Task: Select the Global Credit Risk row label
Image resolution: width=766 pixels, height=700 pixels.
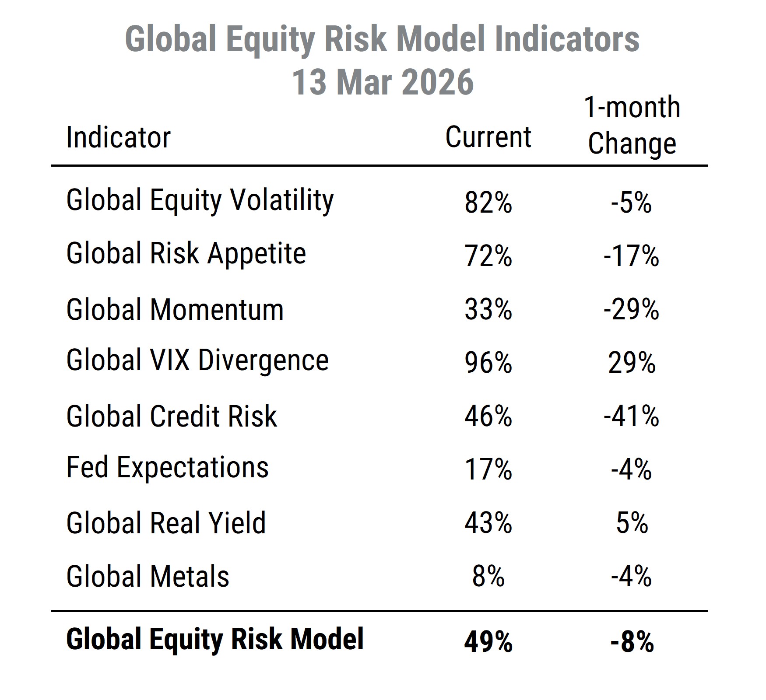Action: click(172, 416)
